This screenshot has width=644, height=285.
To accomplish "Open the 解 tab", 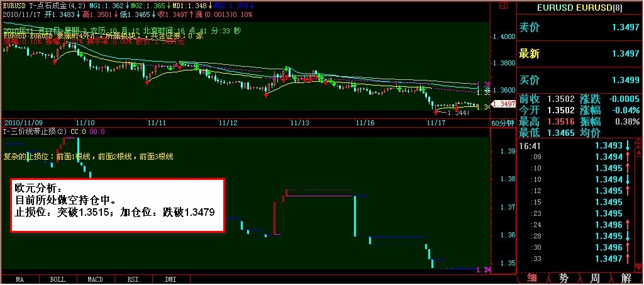I will [x=628, y=279].
